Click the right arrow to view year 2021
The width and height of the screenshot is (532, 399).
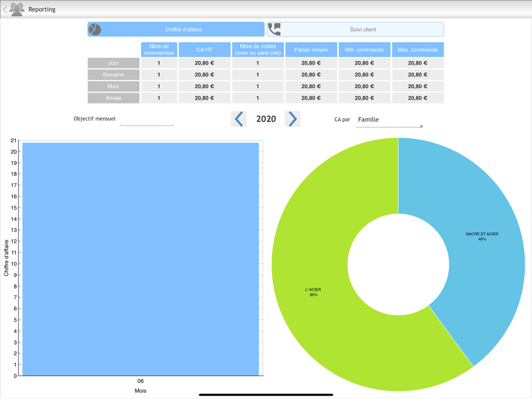[292, 118]
